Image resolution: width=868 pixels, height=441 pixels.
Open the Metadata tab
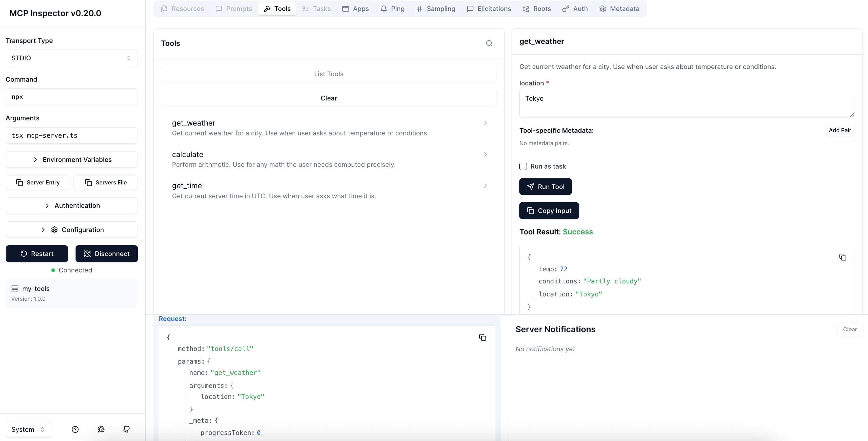coord(619,9)
